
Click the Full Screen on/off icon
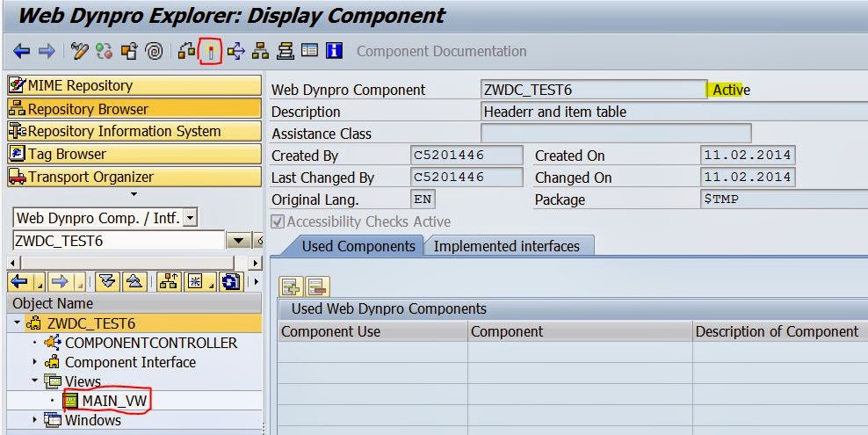click(309, 51)
